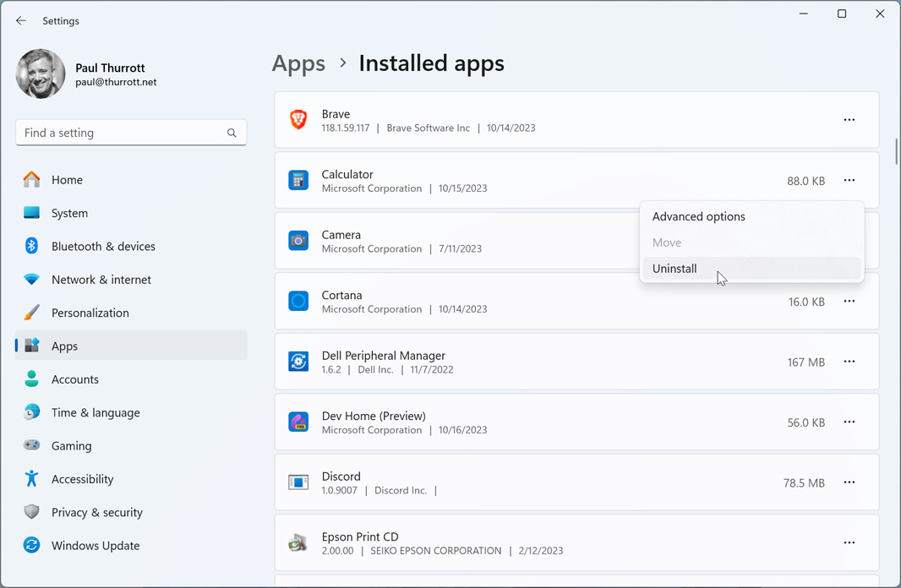
Task: Select Uninstall from the context menu
Action: tap(674, 269)
